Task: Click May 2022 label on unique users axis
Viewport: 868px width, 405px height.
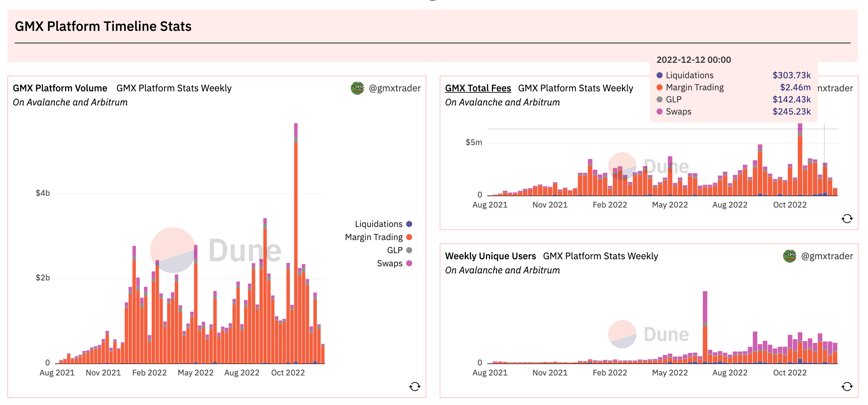Action: coord(670,373)
